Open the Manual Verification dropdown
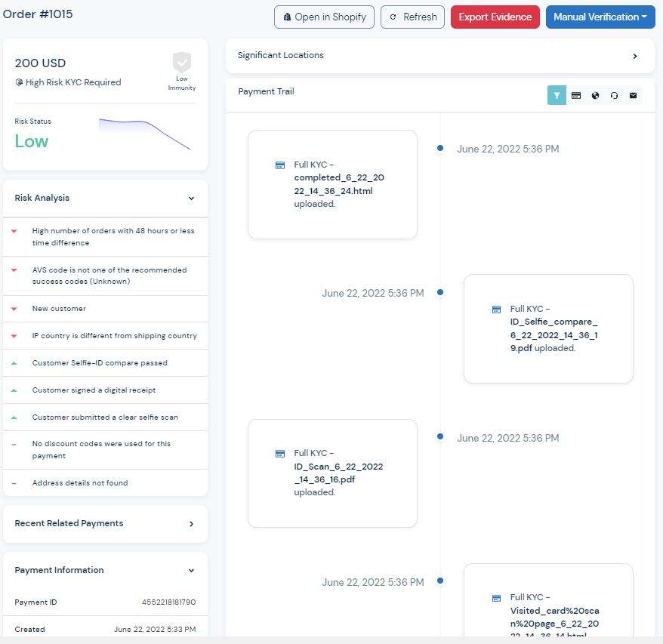The image size is (663, 644). tap(600, 17)
